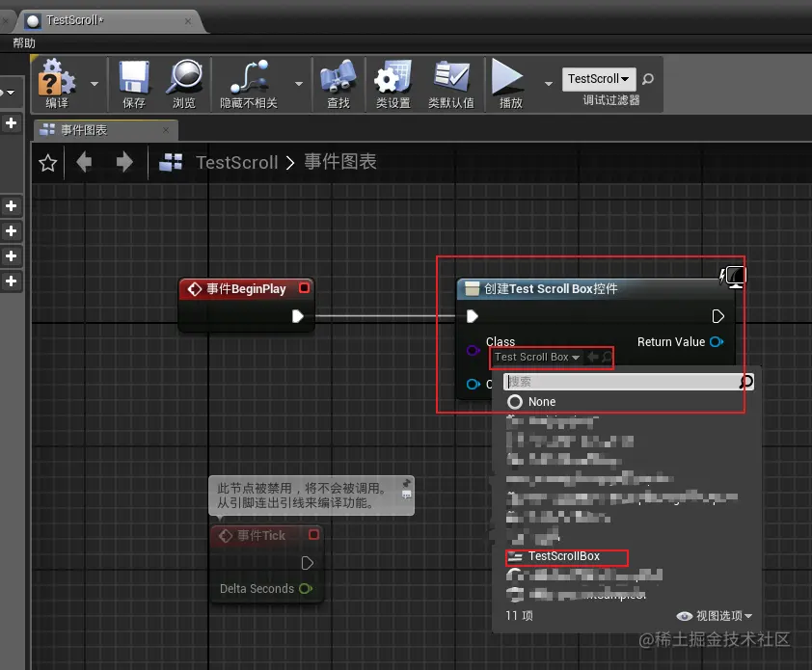This screenshot has width=812, height=670.
Task: Click the search magnifier in class picker
Action: tap(745, 382)
